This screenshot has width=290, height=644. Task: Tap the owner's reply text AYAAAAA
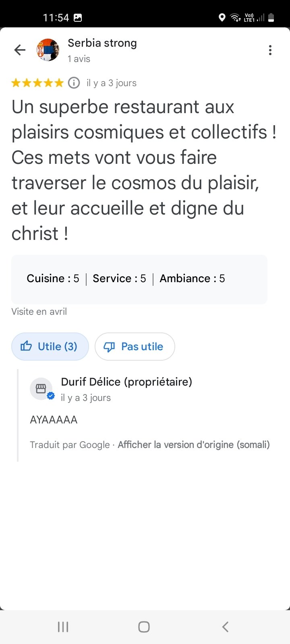pos(54,420)
